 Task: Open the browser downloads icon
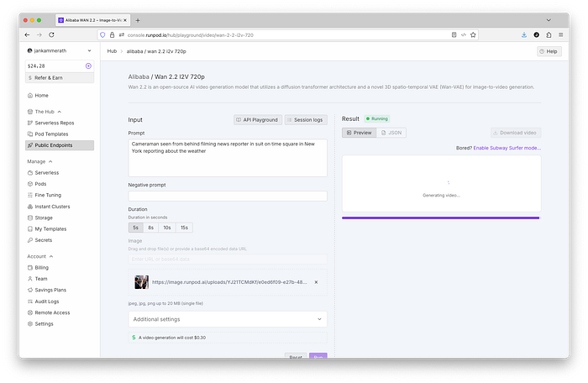(x=524, y=35)
